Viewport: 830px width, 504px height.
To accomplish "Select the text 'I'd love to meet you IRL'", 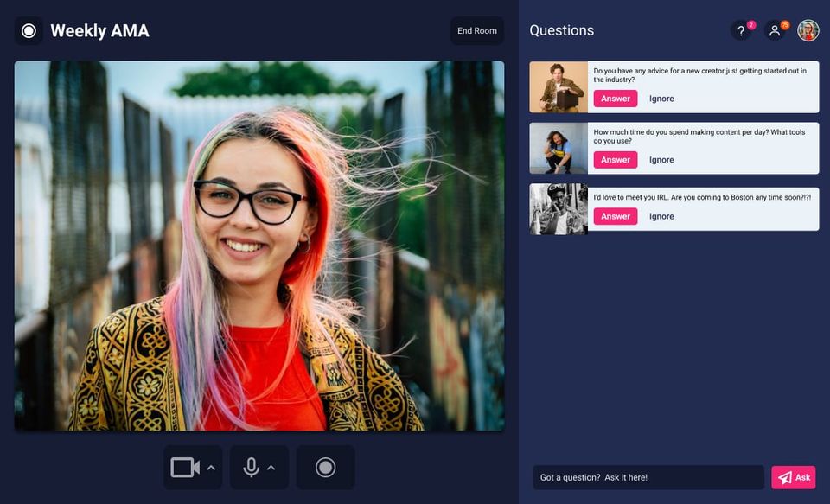I will coord(630,197).
